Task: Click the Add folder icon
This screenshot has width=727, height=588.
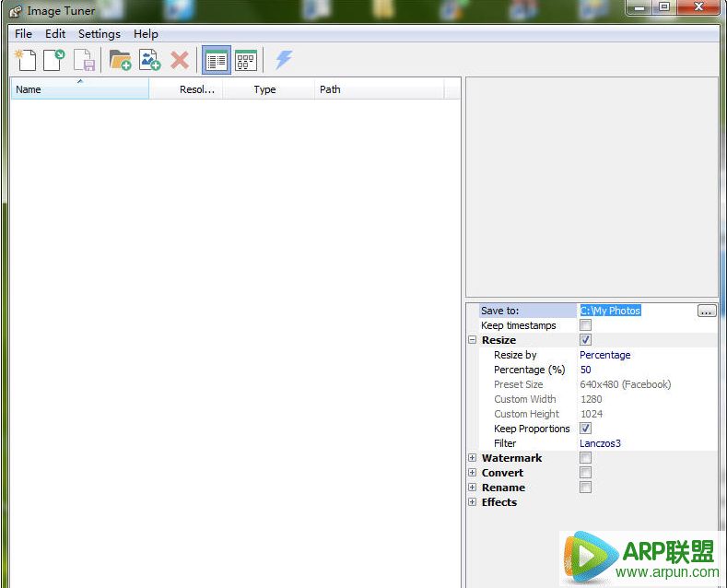Action: 120,60
